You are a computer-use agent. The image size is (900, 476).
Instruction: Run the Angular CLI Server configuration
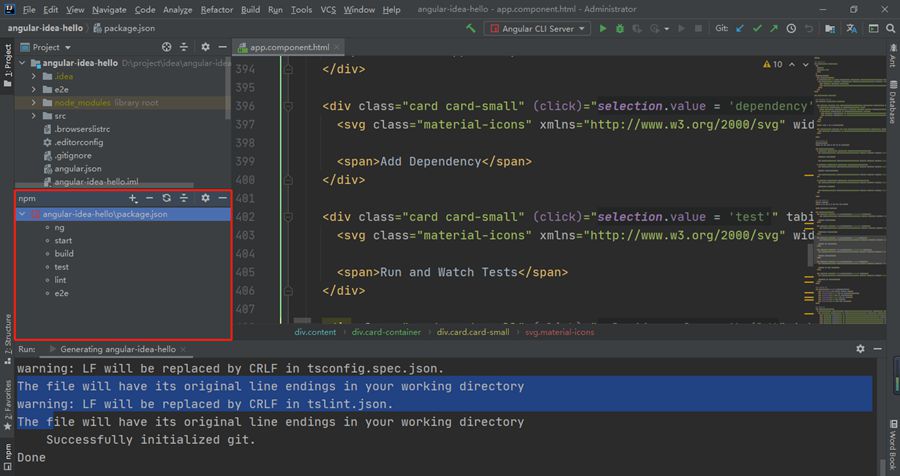point(603,29)
